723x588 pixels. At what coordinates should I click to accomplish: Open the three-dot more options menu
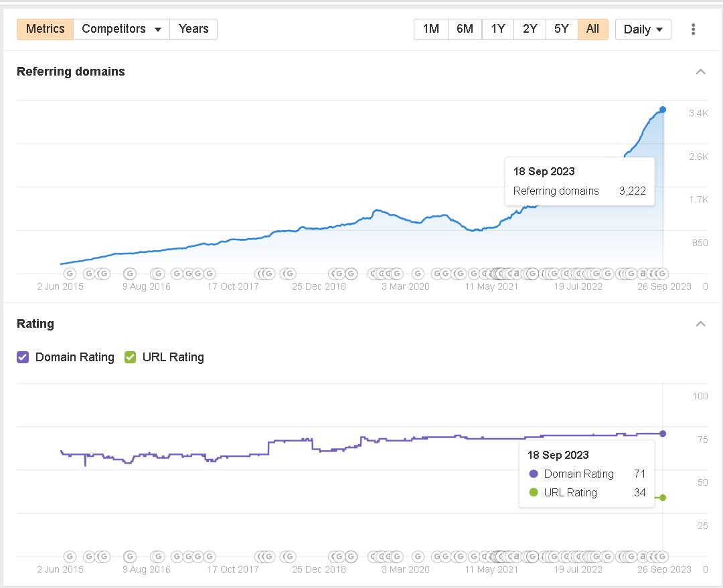click(x=693, y=29)
